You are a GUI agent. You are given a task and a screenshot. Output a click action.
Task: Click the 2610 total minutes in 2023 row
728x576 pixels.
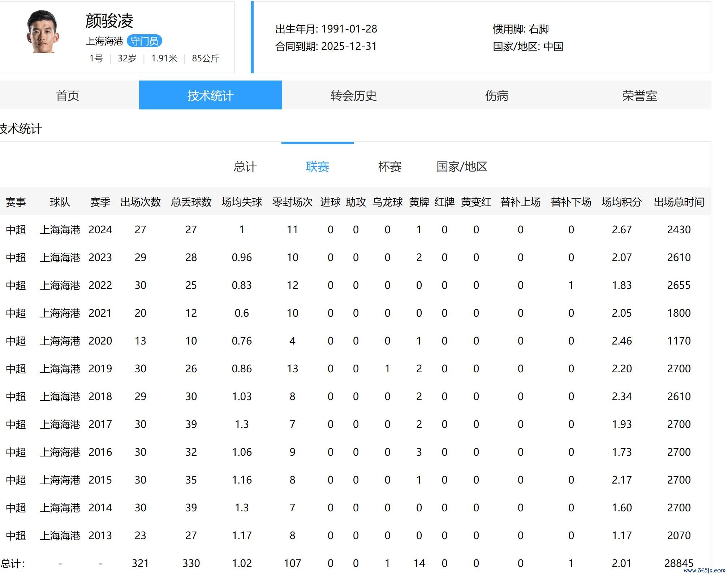click(x=679, y=257)
